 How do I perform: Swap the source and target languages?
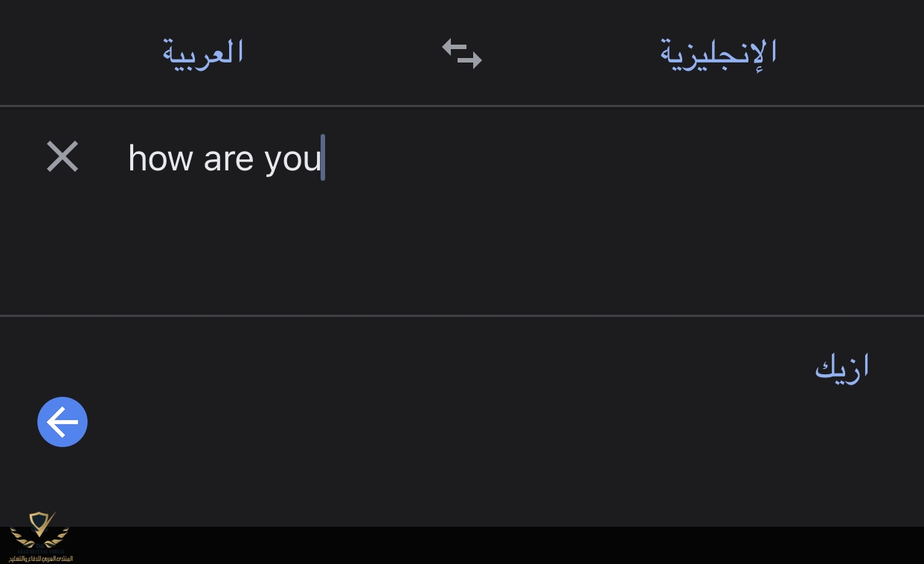tap(462, 54)
